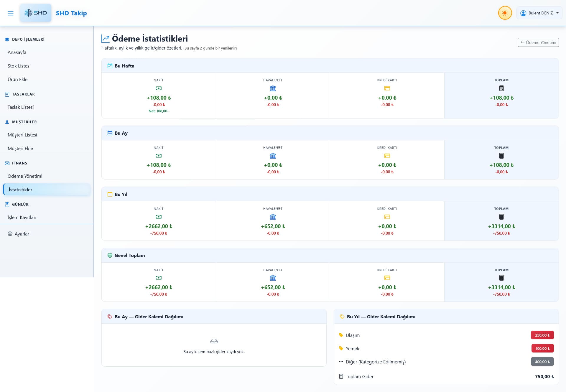
Task: Select İşlem Kayıtları menu item
Action: pyautogui.click(x=22, y=218)
